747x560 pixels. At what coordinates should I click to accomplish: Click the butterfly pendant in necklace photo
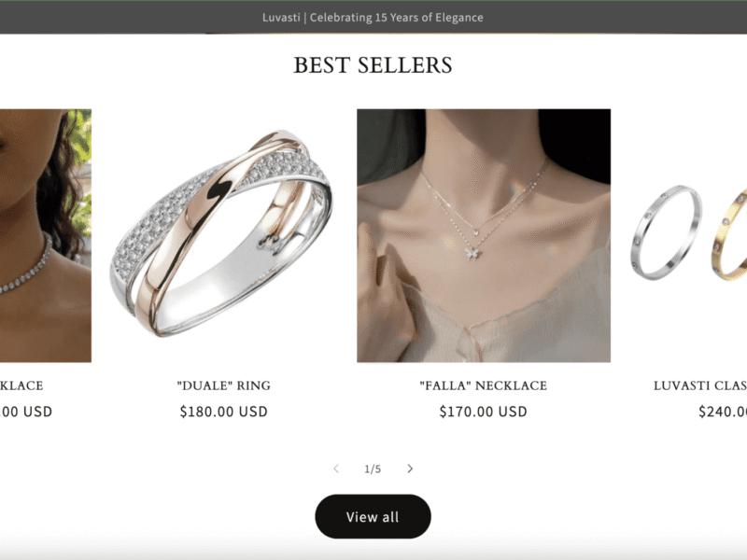pyautogui.click(x=472, y=253)
